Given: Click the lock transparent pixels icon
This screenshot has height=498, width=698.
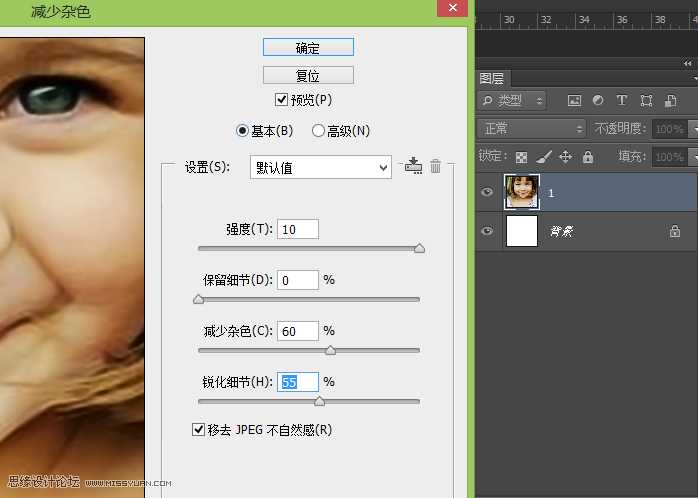Looking at the screenshot, I should pos(521,157).
